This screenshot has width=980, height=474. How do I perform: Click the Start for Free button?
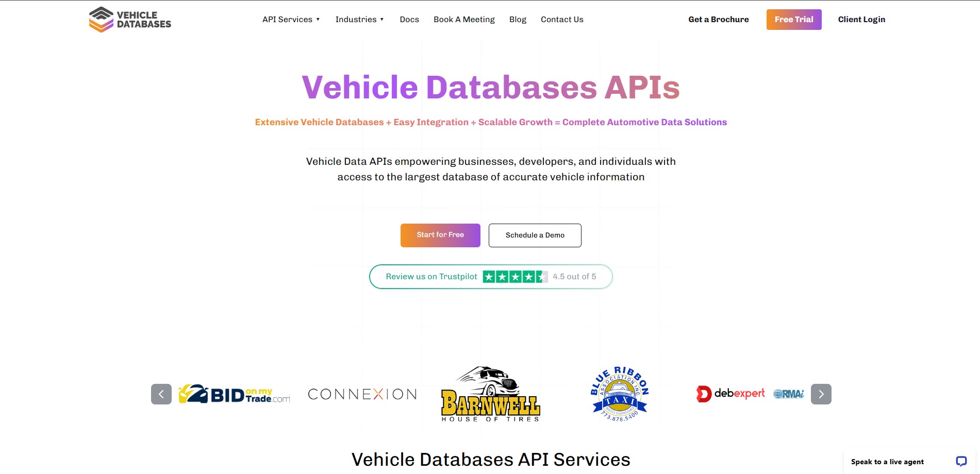(x=440, y=235)
